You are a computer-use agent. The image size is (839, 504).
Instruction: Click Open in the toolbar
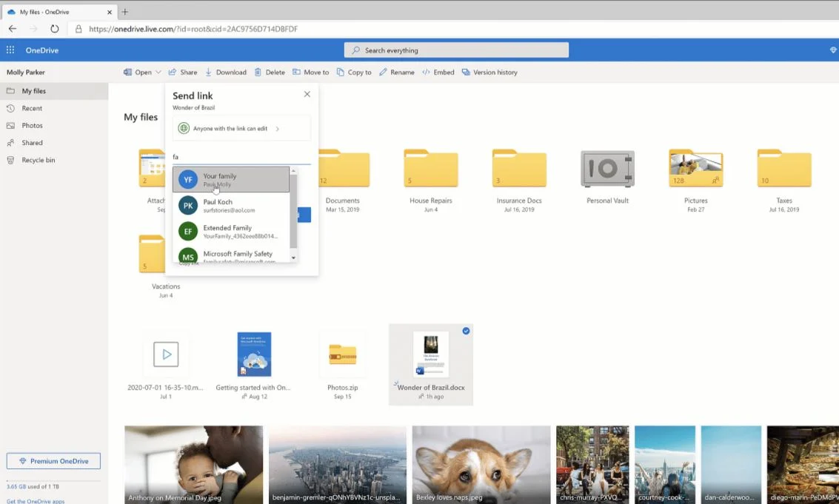138,73
